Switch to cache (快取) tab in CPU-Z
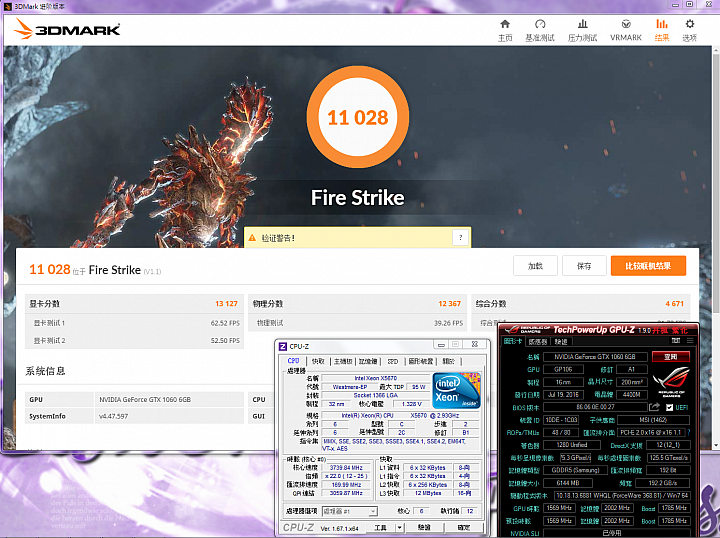The image size is (720, 538). (318, 361)
